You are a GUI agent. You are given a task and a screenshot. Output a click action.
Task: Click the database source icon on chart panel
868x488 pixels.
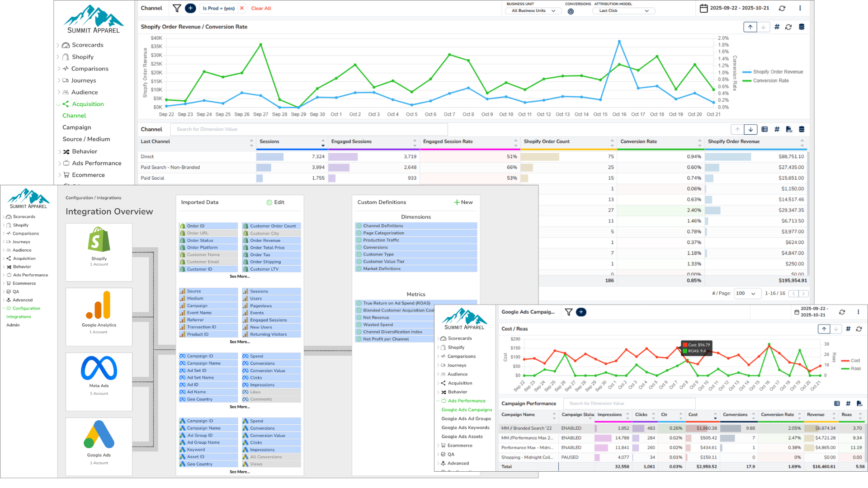tap(802, 27)
